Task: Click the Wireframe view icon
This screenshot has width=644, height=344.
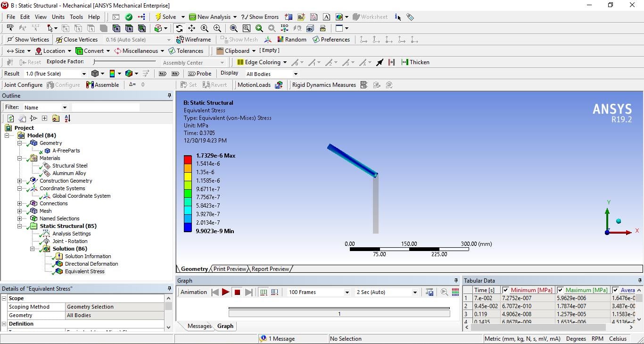Action: (x=180, y=40)
